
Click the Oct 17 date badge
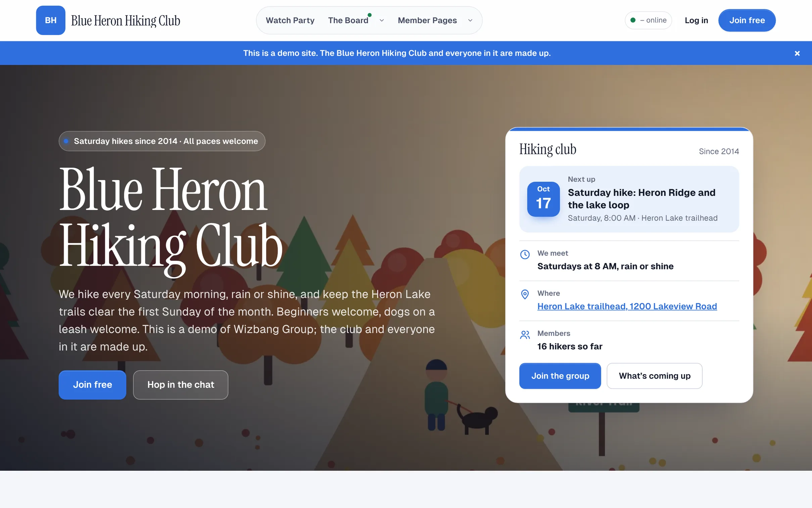543,199
